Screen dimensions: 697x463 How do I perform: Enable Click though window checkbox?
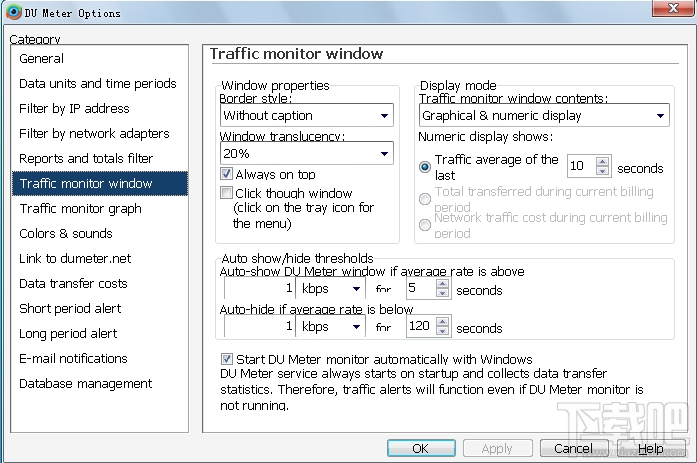(226, 193)
